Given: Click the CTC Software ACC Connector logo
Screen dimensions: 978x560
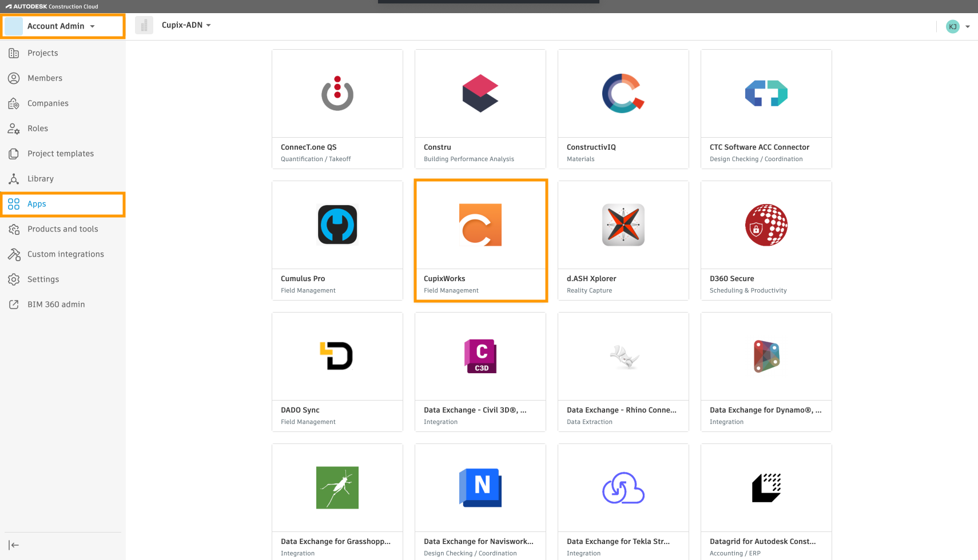Looking at the screenshot, I should 766,94.
